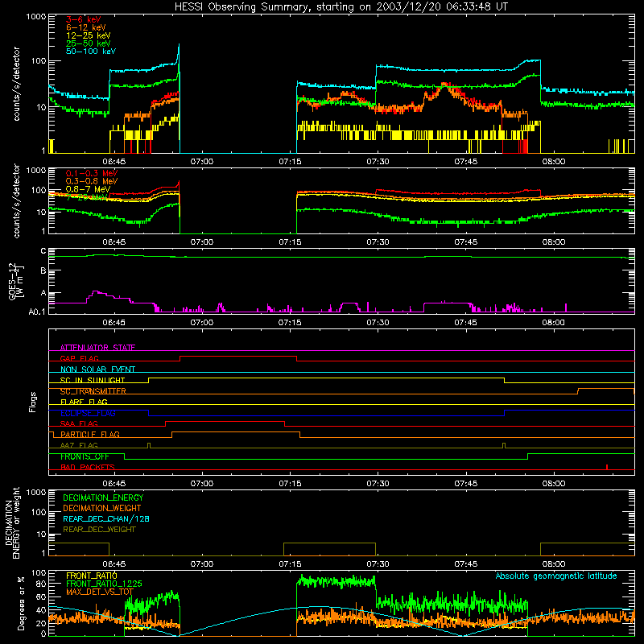Screen dimensions: 644x644
Task: Click the BAD_PACKETS red spike marker
Action: coord(607,467)
